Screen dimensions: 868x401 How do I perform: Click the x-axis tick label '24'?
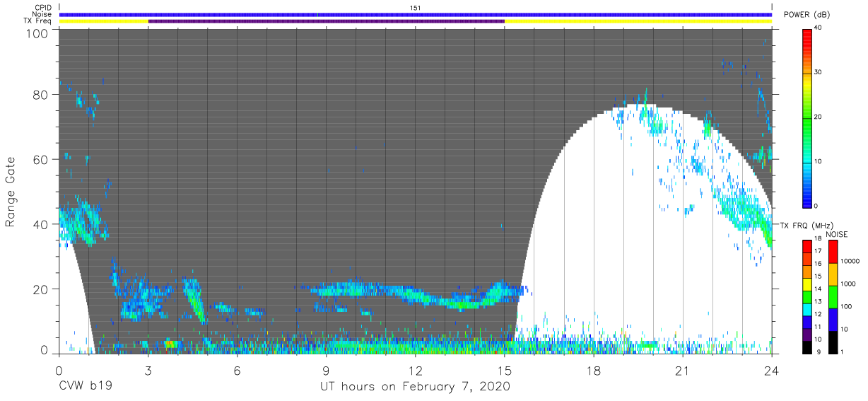coord(772,371)
